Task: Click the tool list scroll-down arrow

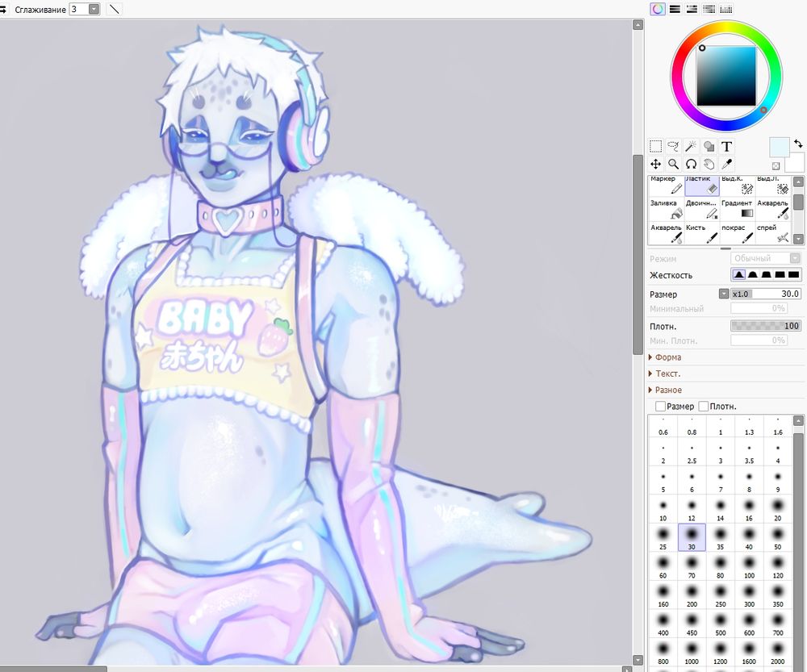Action: [798, 239]
